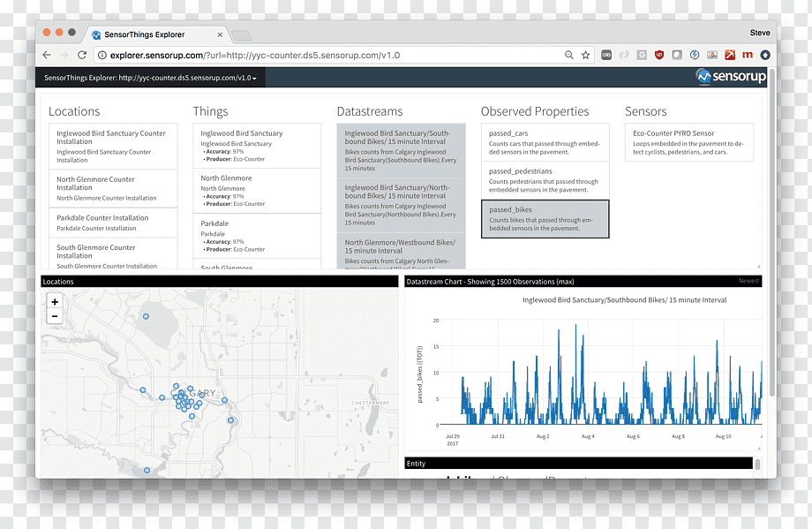
Task: Open the CORS extension icon
Action: tap(606, 55)
